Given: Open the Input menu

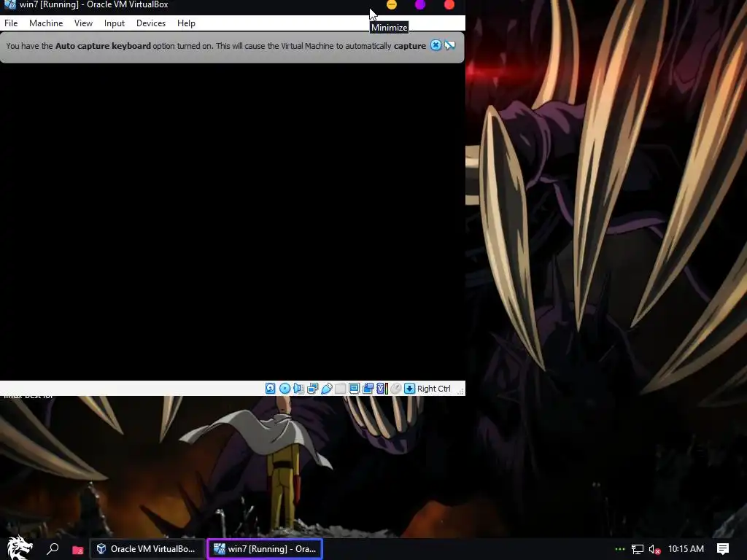Looking at the screenshot, I should click(115, 23).
